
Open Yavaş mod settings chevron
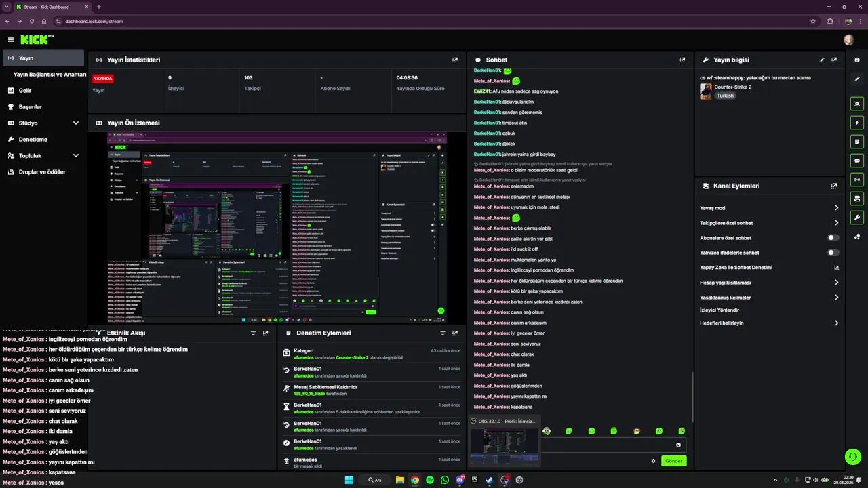click(836, 208)
